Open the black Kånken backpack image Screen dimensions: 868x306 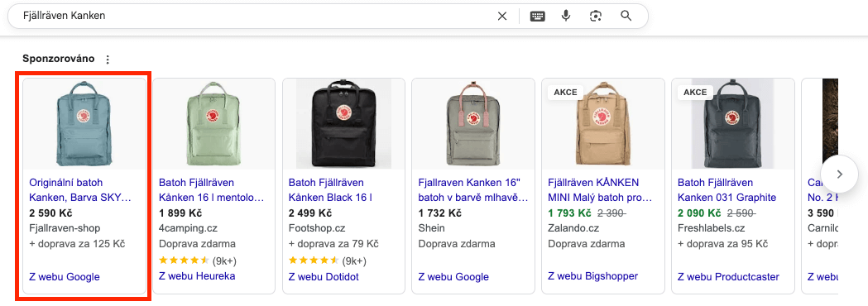[x=343, y=124]
